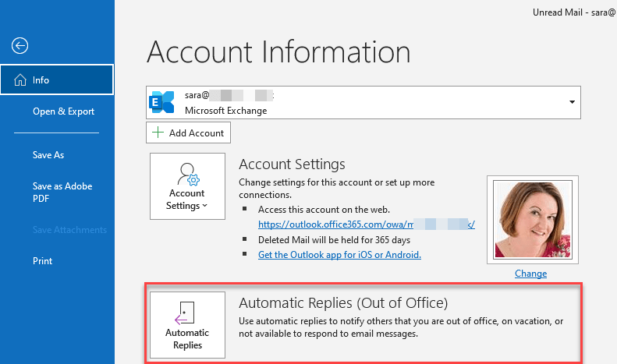The height and width of the screenshot is (364, 617).
Task: Click the Change link under the photo
Action: (x=530, y=274)
